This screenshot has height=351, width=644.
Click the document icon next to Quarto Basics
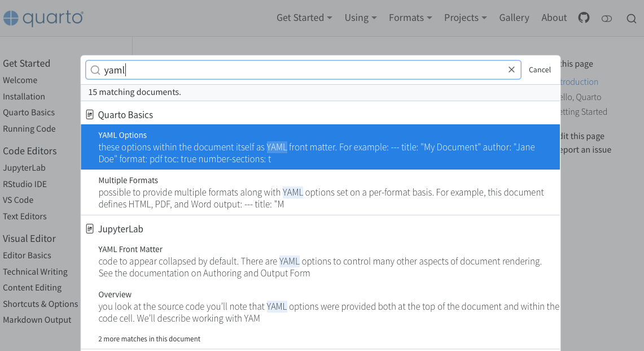[90, 114]
